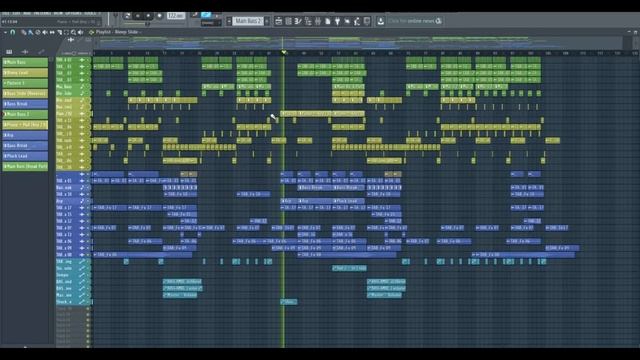Open the Browser view icon in toolbar

point(308,21)
